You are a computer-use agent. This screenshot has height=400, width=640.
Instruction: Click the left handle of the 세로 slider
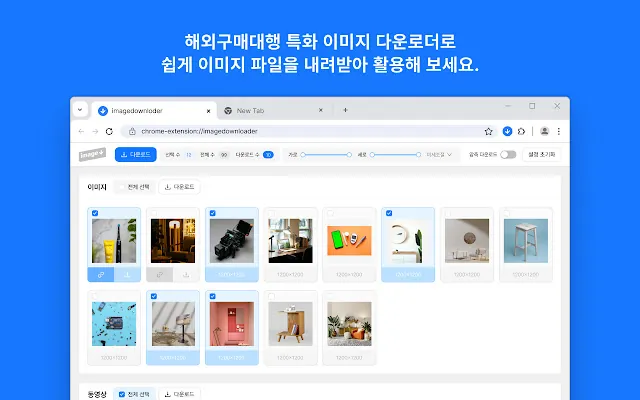point(372,155)
